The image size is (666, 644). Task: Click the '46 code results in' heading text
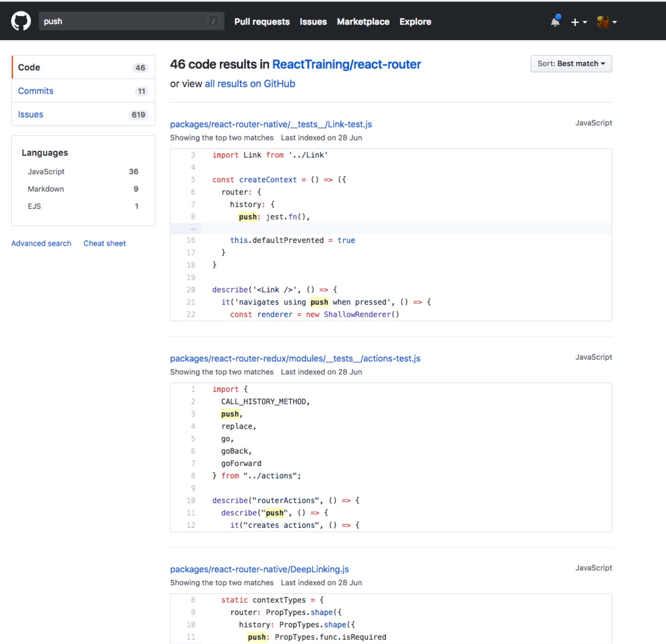click(x=220, y=64)
